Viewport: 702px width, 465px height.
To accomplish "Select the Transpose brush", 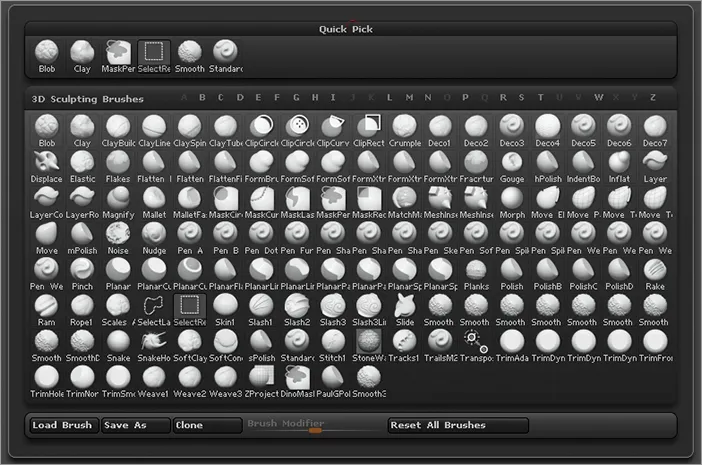I will tap(476, 344).
